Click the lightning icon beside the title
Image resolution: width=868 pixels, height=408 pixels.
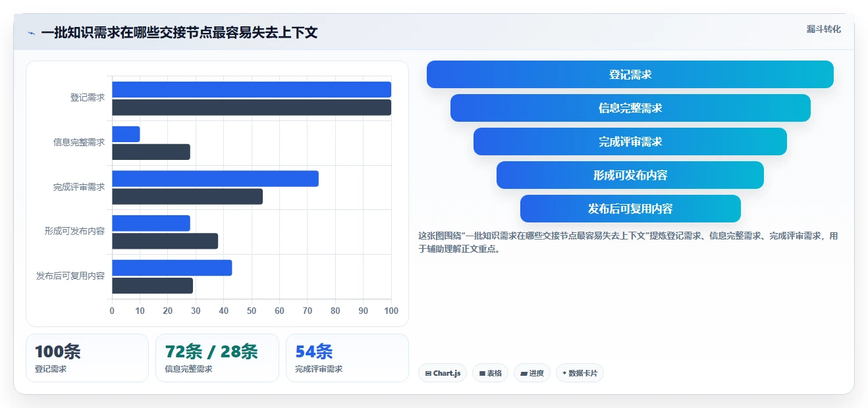click(x=31, y=33)
